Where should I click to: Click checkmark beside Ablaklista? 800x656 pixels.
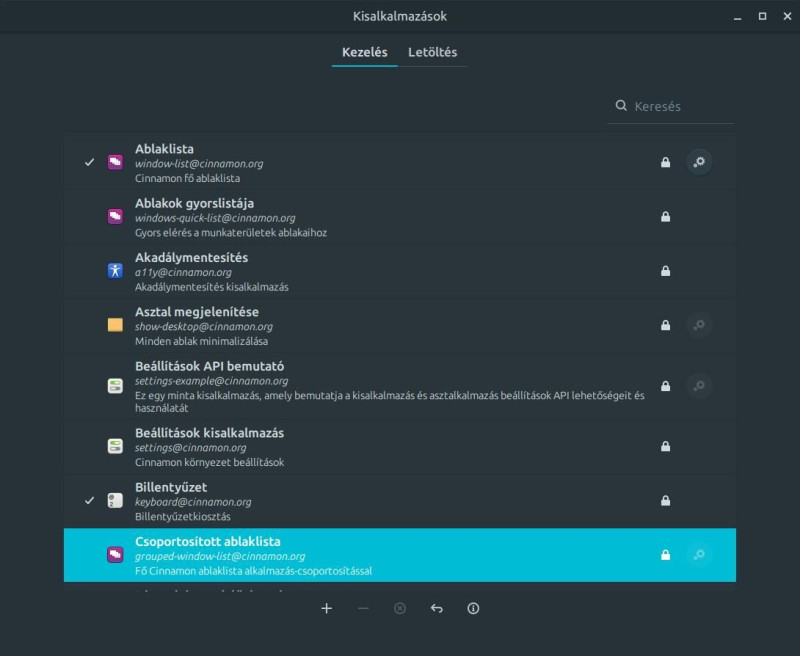89,162
